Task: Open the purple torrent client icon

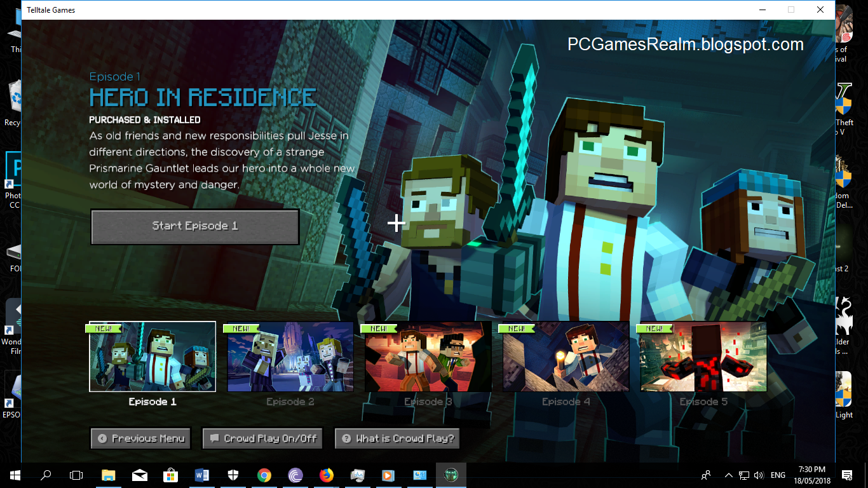Action: click(295, 475)
